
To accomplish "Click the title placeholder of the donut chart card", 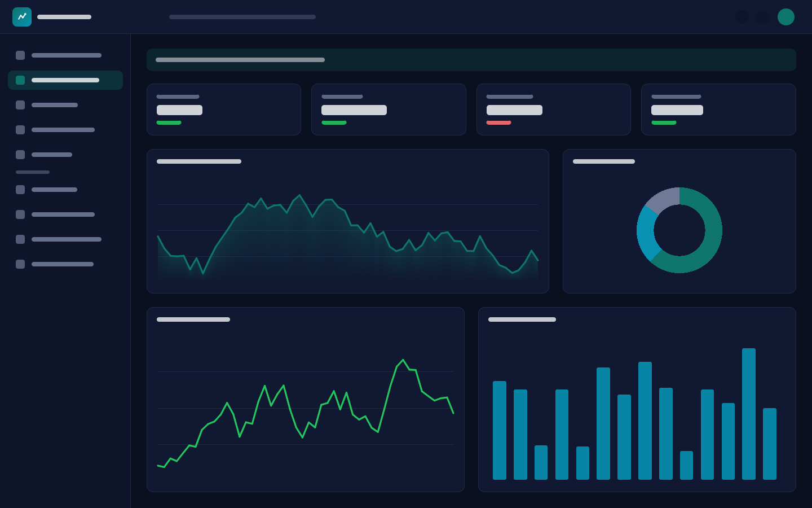I will pyautogui.click(x=604, y=161).
